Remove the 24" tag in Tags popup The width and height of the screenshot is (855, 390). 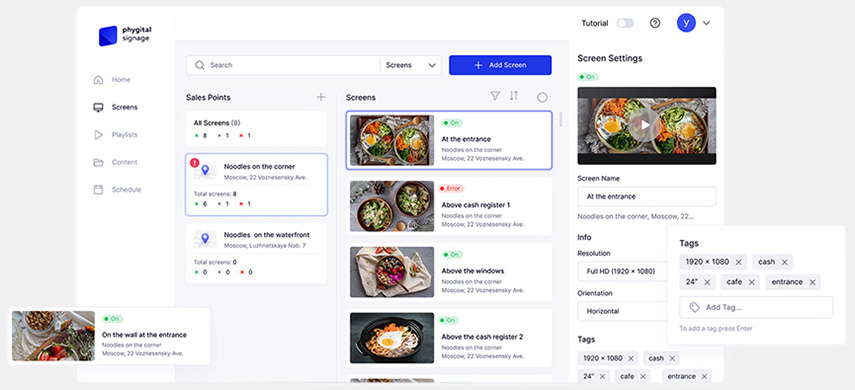(707, 283)
